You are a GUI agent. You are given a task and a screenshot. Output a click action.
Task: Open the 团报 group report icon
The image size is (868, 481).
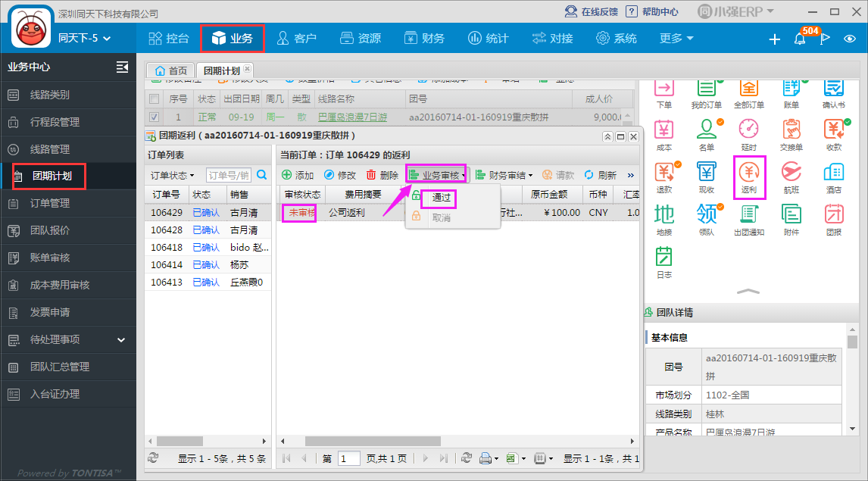[834, 220]
